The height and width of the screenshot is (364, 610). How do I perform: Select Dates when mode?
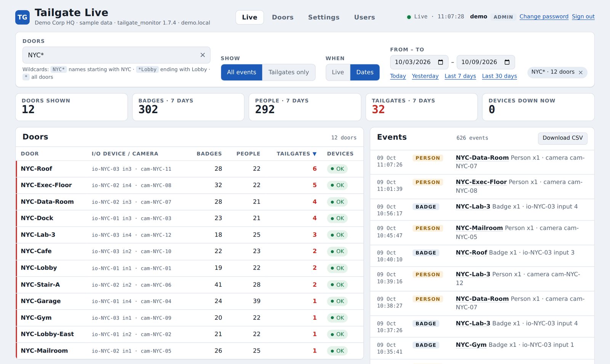pyautogui.click(x=365, y=72)
